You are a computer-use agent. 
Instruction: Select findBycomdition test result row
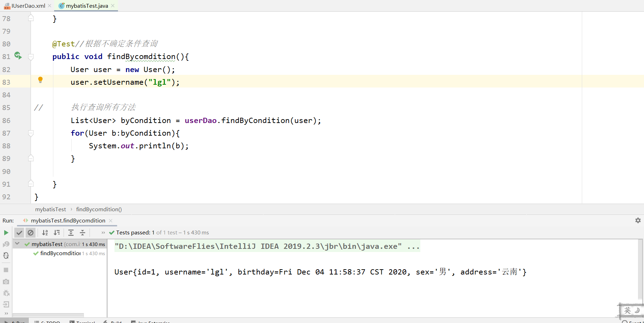(x=60, y=253)
